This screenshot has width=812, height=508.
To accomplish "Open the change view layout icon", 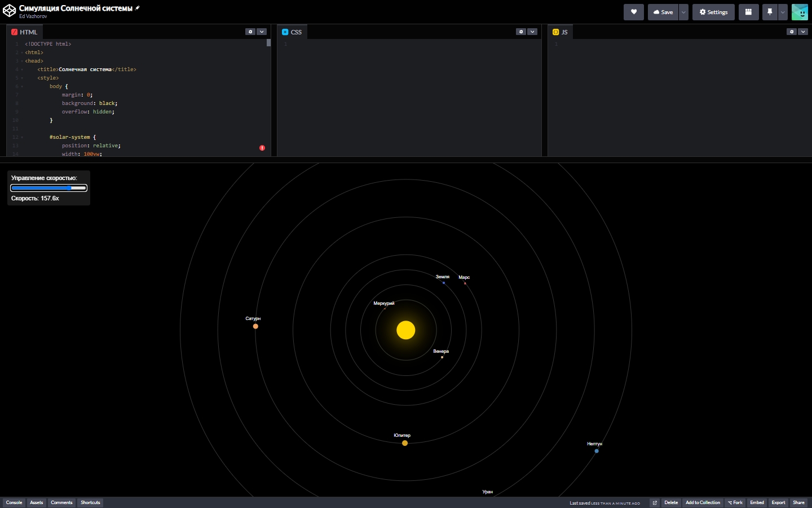I will pos(748,12).
